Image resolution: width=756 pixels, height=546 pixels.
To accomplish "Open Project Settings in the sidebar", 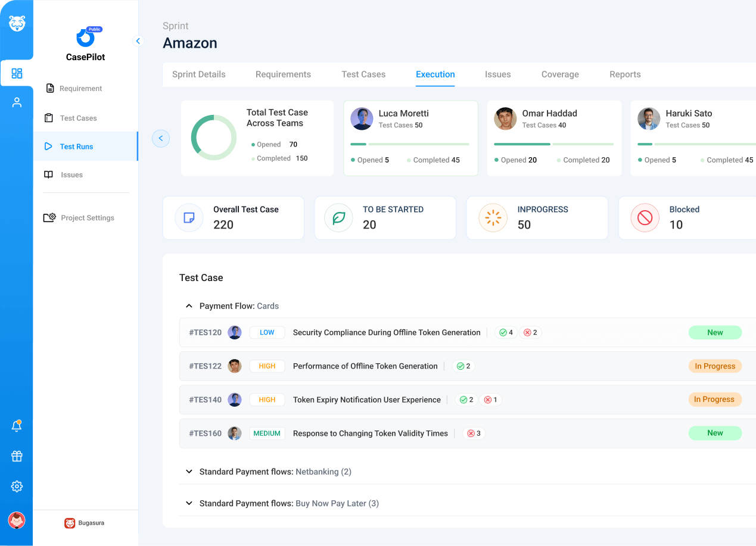I will click(87, 218).
